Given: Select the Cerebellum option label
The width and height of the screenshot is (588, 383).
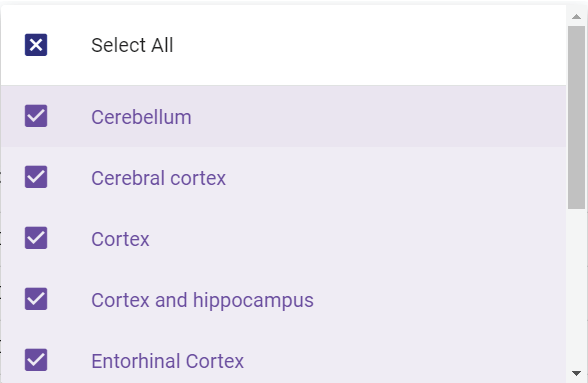Looking at the screenshot, I should [x=141, y=117].
